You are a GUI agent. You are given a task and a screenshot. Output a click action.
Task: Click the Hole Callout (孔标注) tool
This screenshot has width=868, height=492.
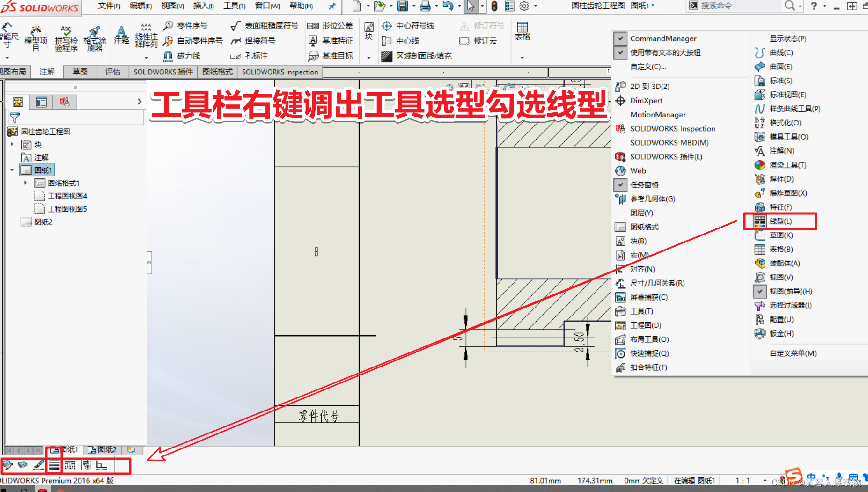(x=250, y=56)
